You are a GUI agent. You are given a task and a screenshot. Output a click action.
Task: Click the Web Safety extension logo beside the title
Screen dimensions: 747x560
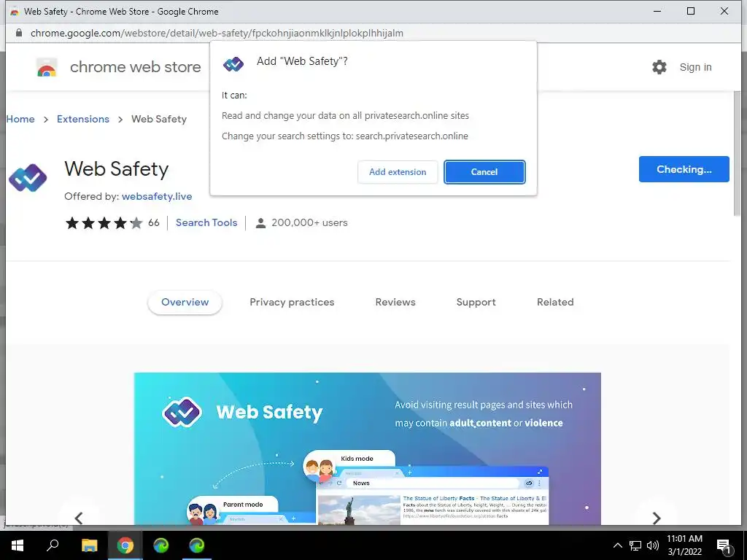tap(28, 177)
